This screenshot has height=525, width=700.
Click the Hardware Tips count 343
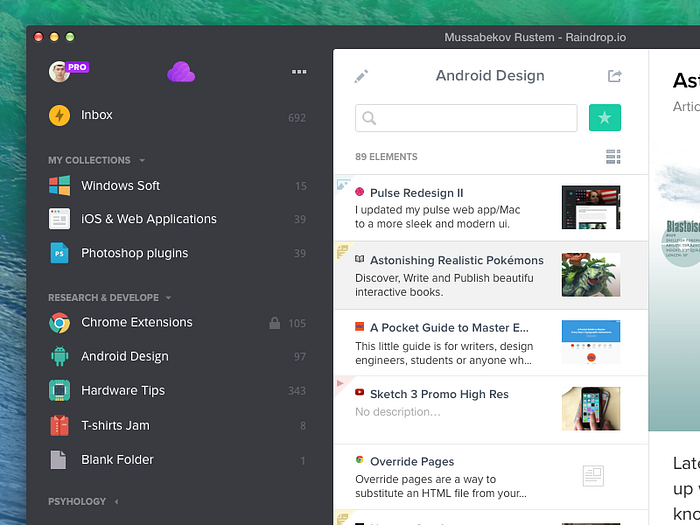tap(297, 391)
